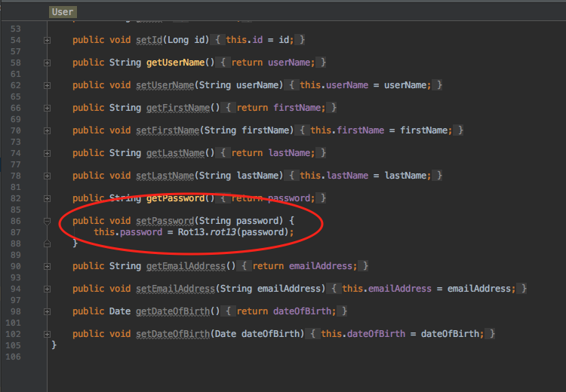Collapse the setPassword method at line 86
The image size is (566, 392).
pyautogui.click(x=47, y=221)
